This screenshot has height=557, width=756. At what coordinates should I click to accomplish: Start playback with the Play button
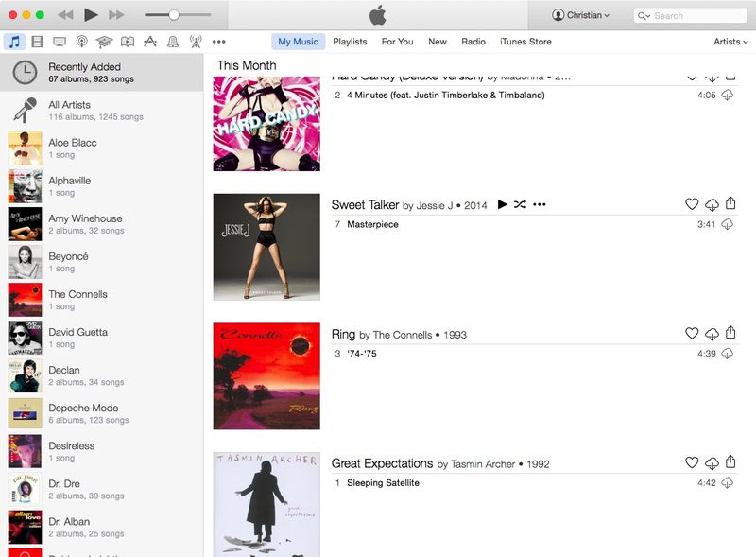pyautogui.click(x=91, y=15)
